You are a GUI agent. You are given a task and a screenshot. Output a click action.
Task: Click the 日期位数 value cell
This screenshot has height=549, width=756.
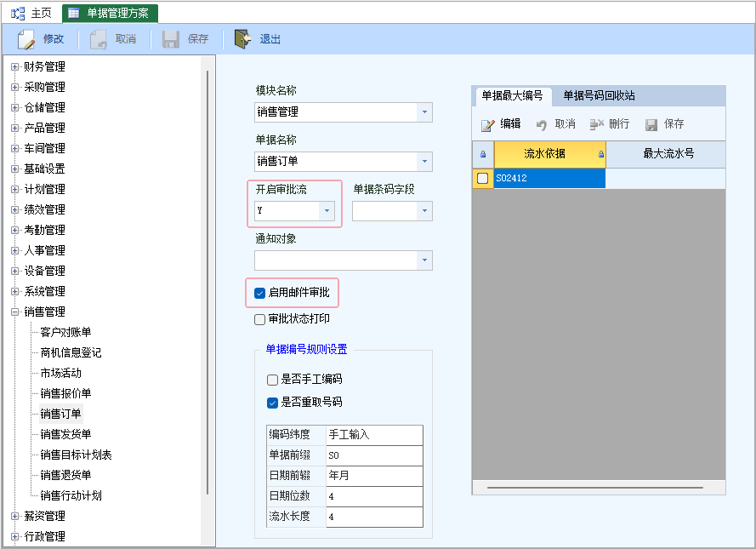(x=375, y=496)
